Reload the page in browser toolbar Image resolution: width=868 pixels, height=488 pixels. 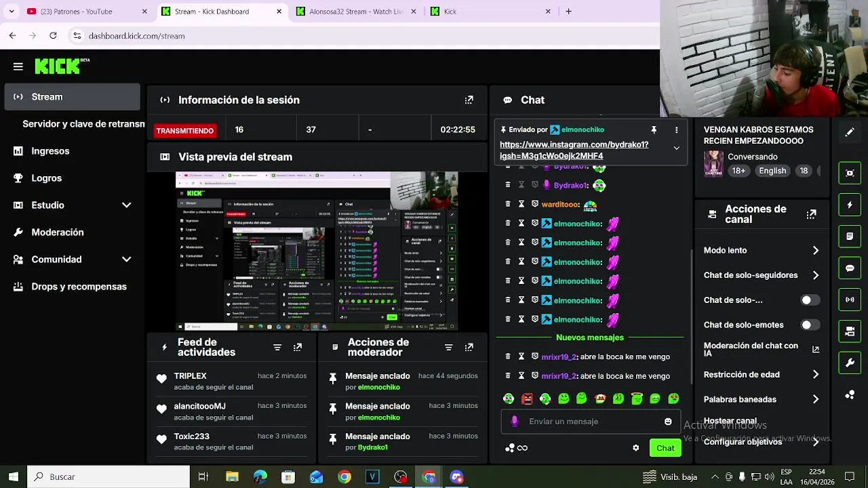[x=53, y=35]
